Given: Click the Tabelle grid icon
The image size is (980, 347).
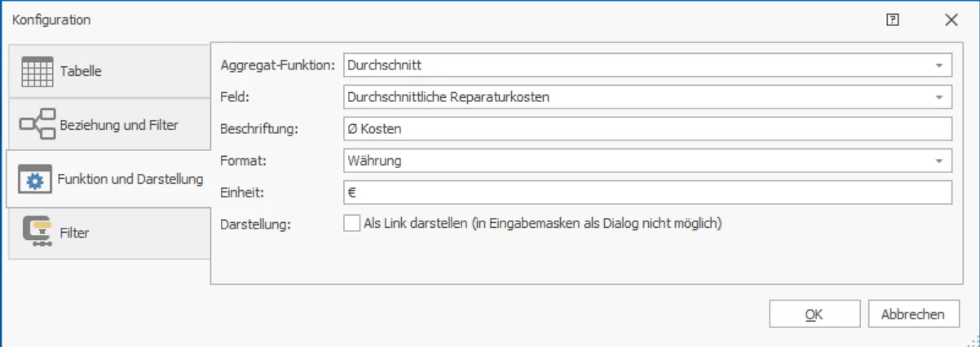Looking at the screenshot, I should pyautogui.click(x=37, y=71).
